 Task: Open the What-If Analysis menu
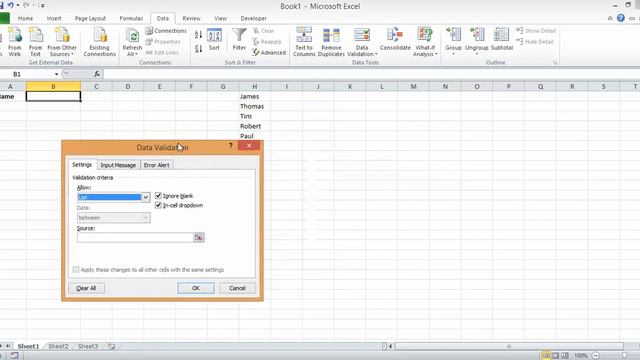(425, 42)
